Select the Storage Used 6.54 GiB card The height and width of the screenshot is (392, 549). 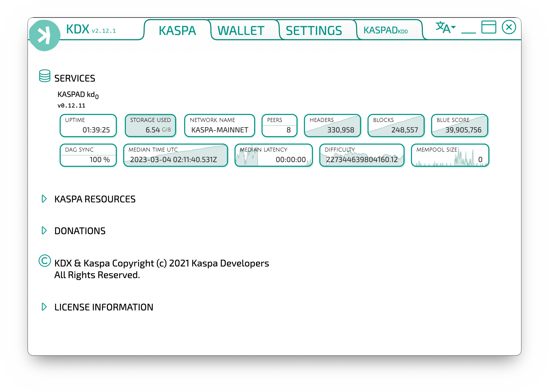[150, 126]
